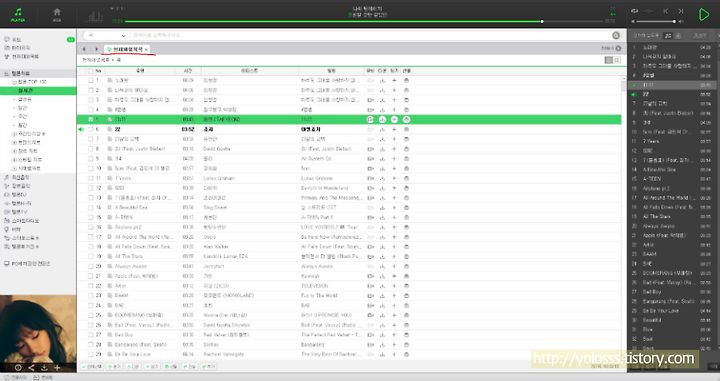Check the box for A Beautiful Sea

[90, 207]
